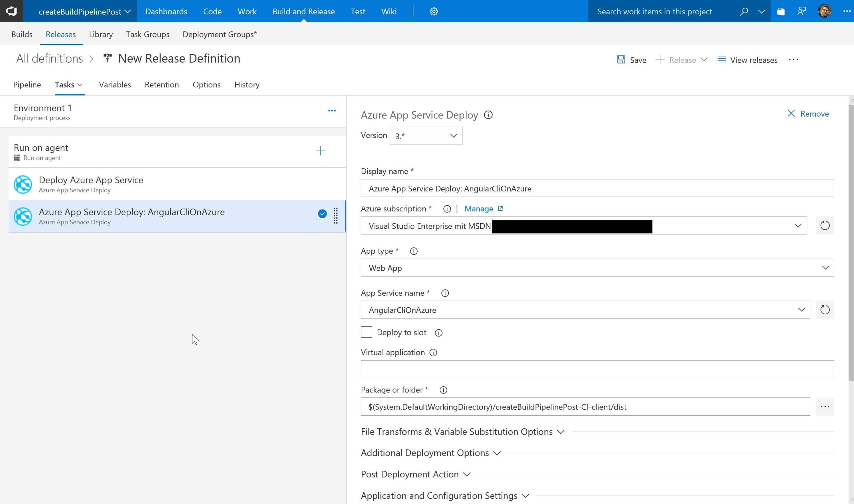Click the ellipsis icon on the task row
854x504 pixels.
[335, 215]
